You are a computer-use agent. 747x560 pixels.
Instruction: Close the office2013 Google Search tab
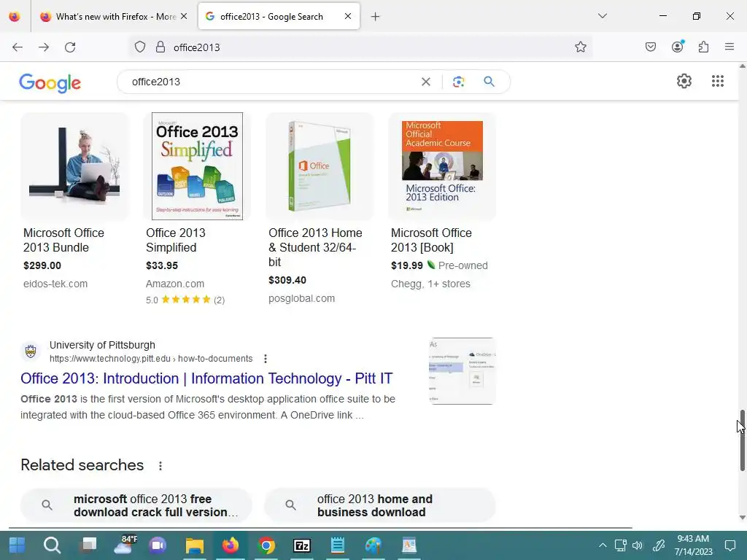tap(348, 16)
